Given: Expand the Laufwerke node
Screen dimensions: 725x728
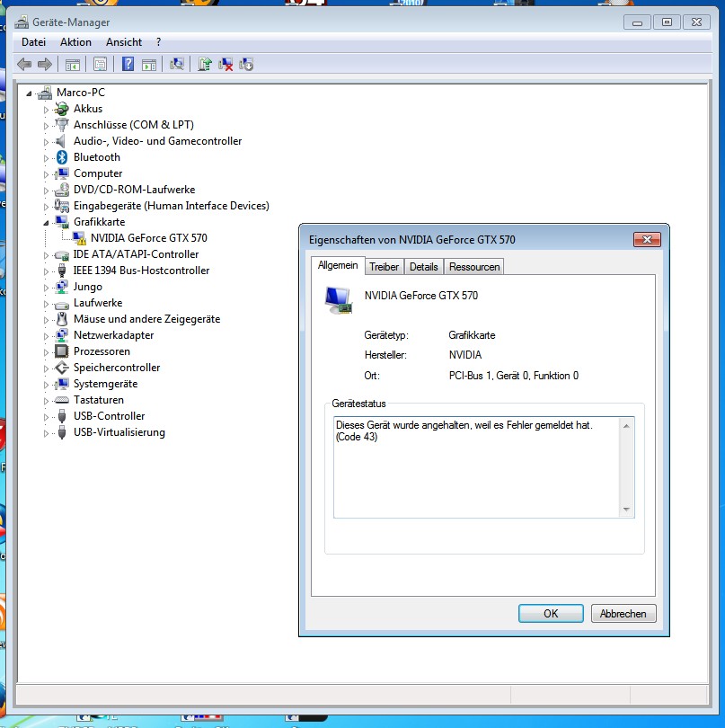Looking at the screenshot, I should (x=46, y=304).
